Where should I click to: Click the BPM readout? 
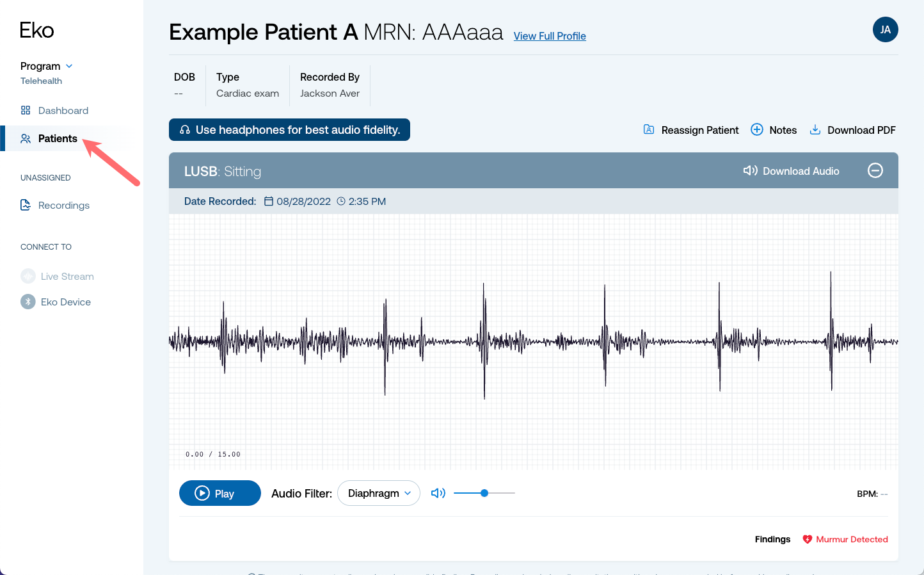click(x=872, y=494)
